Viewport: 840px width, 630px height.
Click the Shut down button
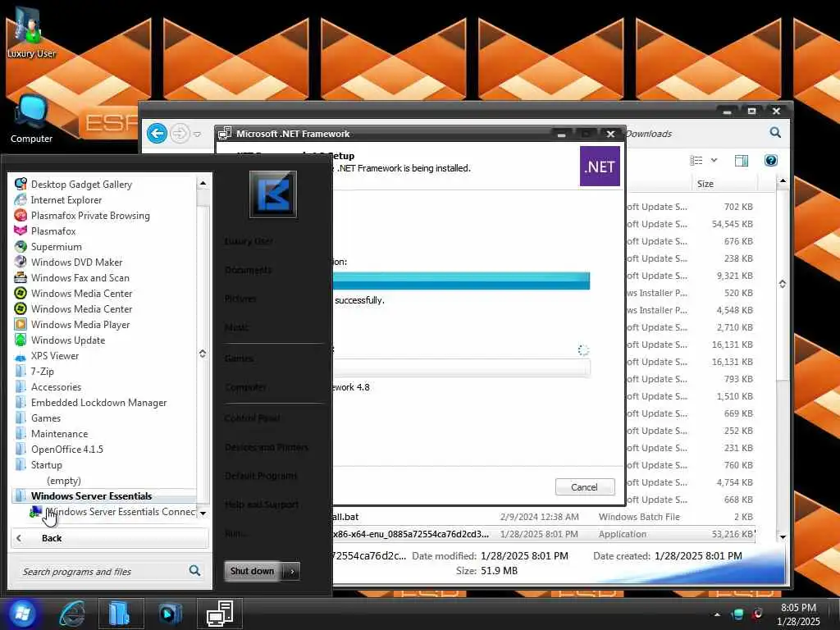click(253, 571)
